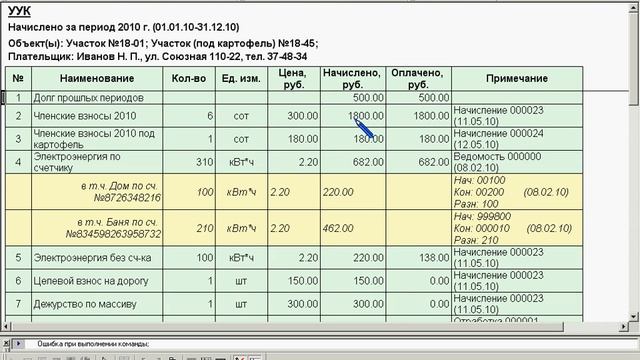
Task: Select paid 500.00 in 'Долг прошлых периодов' row
Action: pyautogui.click(x=418, y=98)
